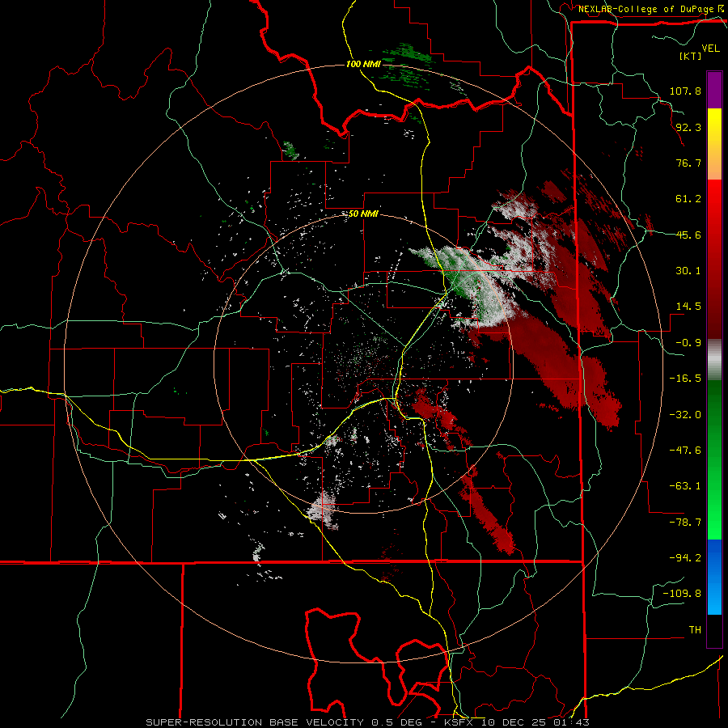
Task: Click the VEL legend title
Action: point(710,49)
